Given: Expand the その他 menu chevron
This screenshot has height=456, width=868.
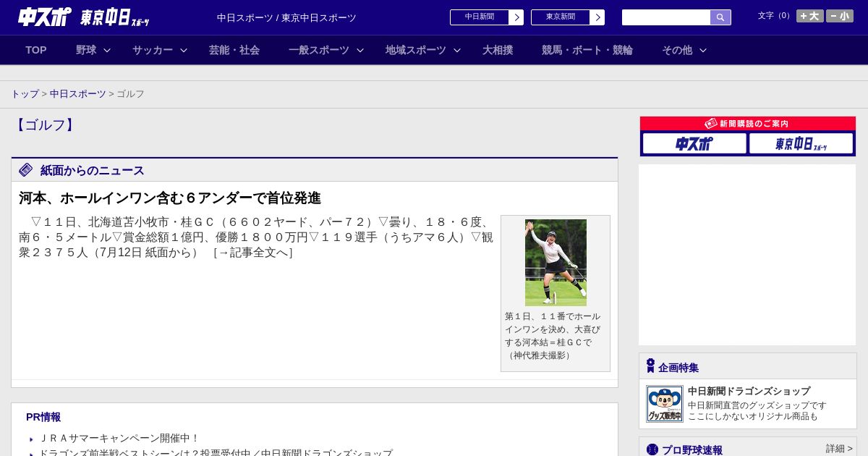Looking at the screenshot, I should (703, 51).
